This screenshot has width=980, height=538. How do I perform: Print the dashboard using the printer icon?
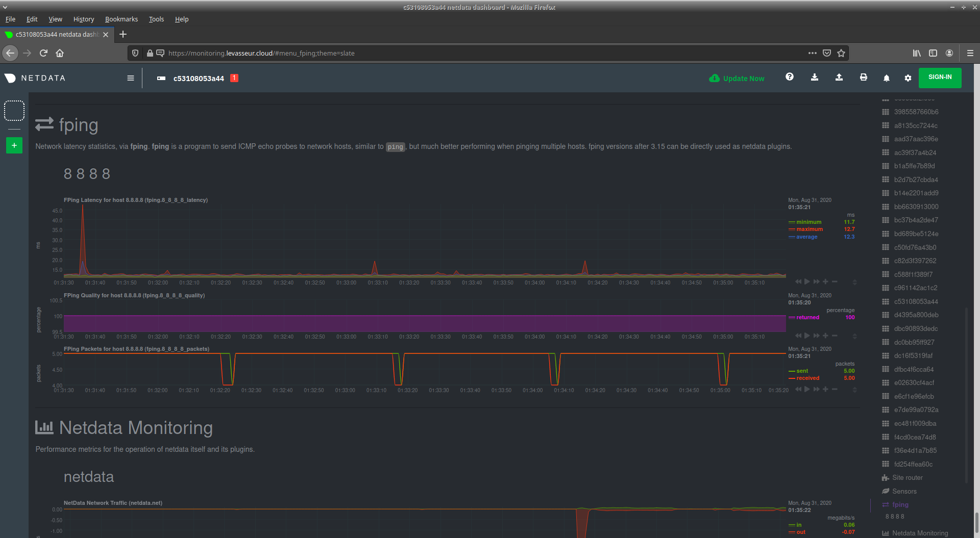(863, 78)
